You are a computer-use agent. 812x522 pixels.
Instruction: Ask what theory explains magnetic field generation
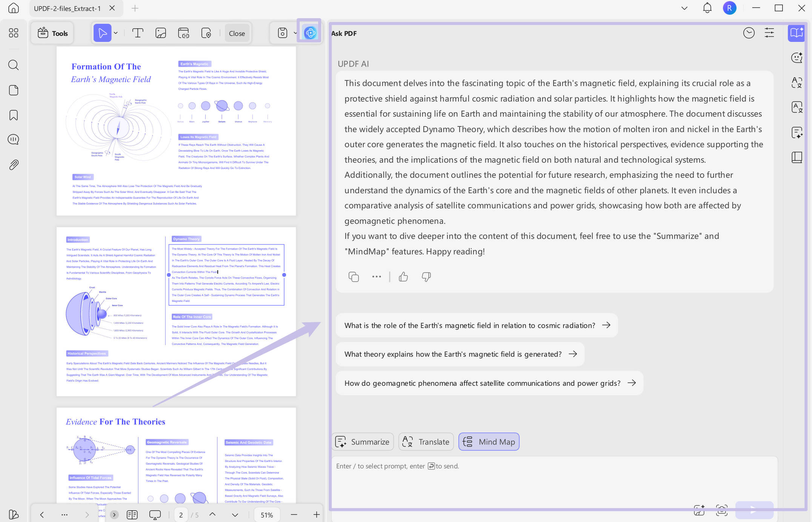(460, 354)
